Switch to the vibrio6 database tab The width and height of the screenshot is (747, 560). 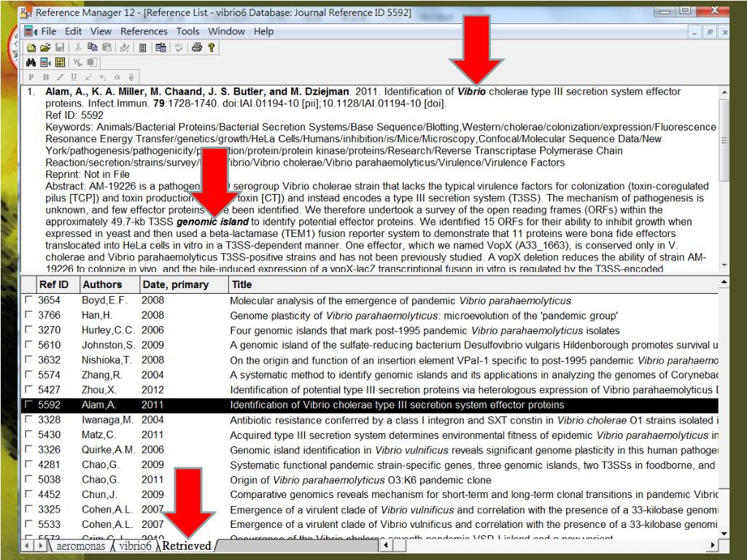[x=135, y=545]
